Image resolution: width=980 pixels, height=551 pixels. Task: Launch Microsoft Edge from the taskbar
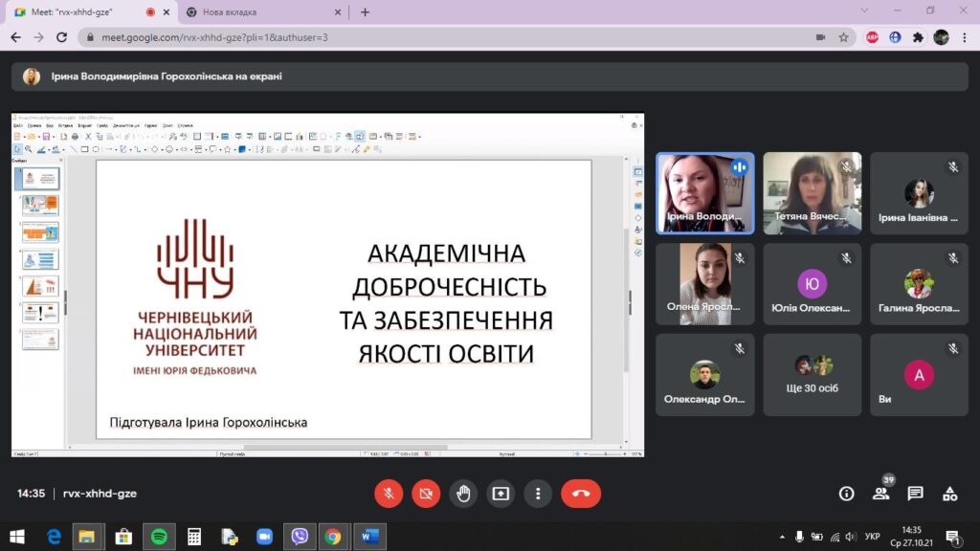click(54, 537)
